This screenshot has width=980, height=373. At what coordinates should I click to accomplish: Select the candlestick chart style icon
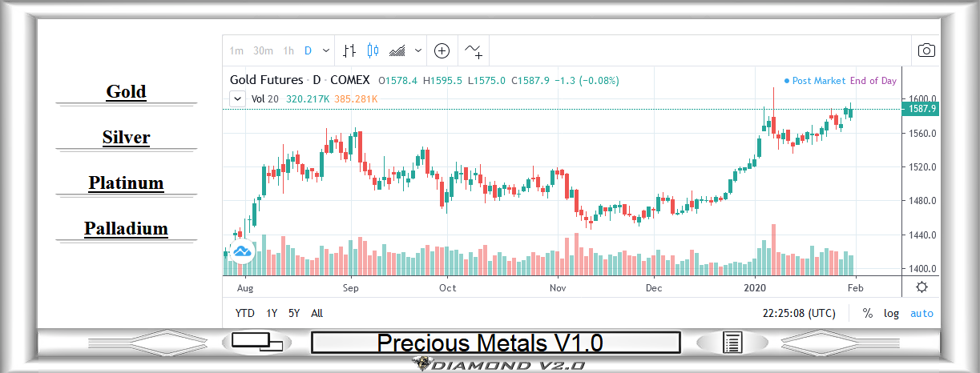click(372, 51)
